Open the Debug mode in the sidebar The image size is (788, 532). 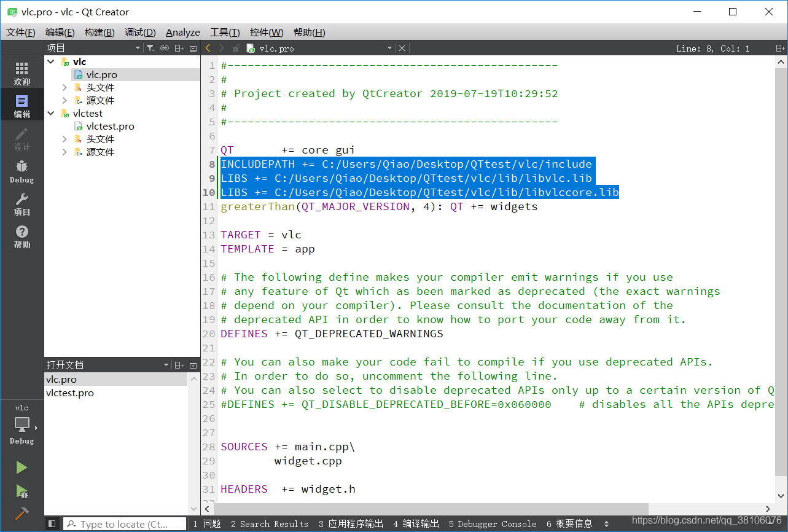coord(22,172)
